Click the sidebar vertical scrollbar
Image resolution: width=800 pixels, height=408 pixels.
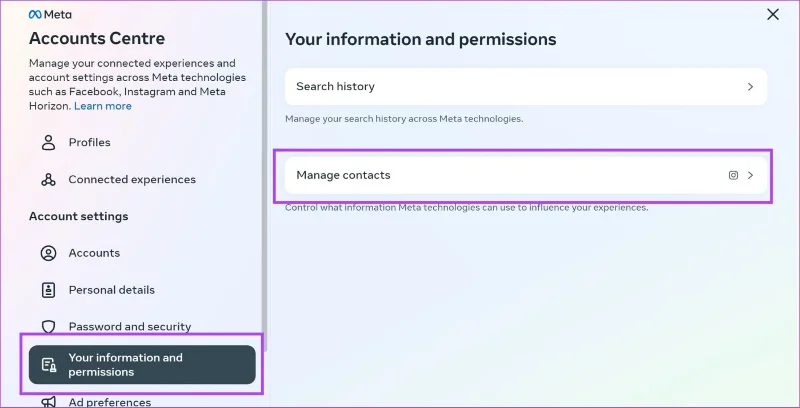(264, 168)
